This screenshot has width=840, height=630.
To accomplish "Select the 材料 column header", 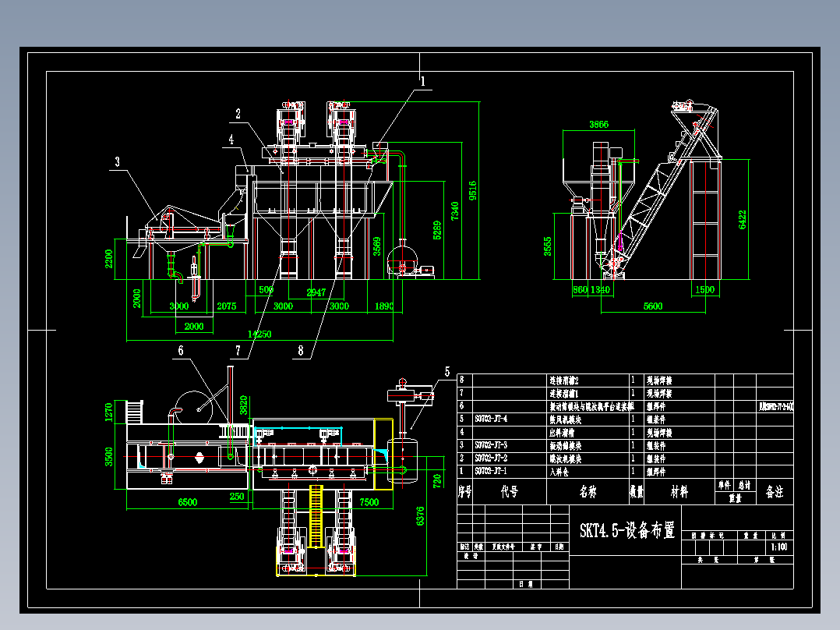I will point(679,492).
